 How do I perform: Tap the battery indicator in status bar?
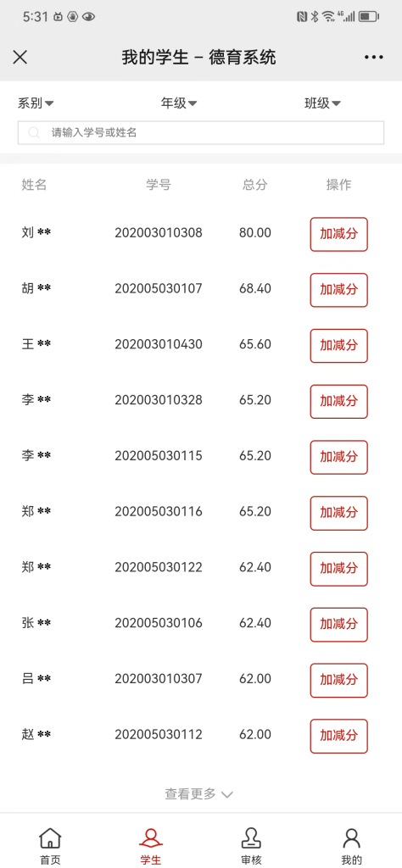coord(368,17)
